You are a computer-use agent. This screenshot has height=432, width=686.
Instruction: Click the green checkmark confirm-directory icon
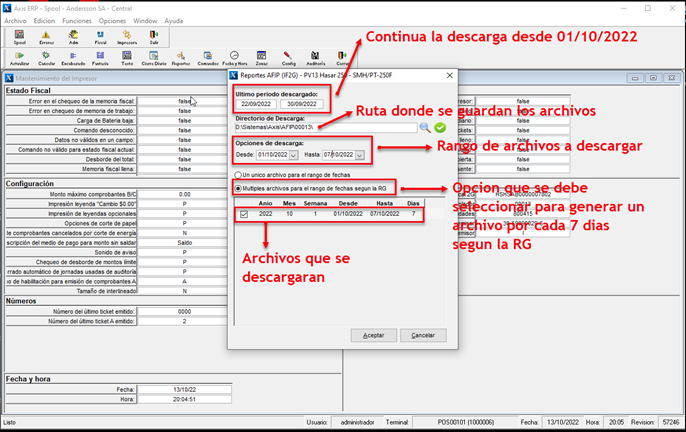point(439,128)
